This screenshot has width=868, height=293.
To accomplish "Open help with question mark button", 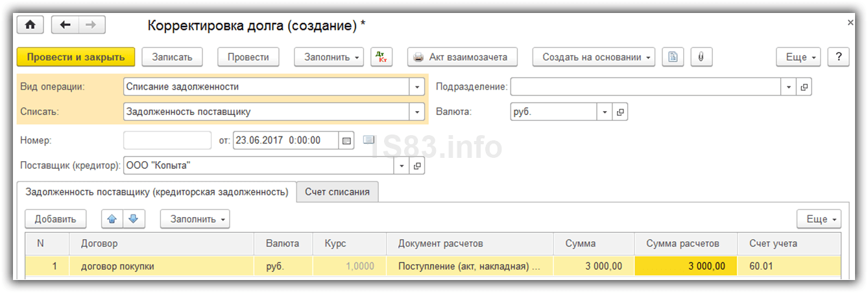I will 838,57.
